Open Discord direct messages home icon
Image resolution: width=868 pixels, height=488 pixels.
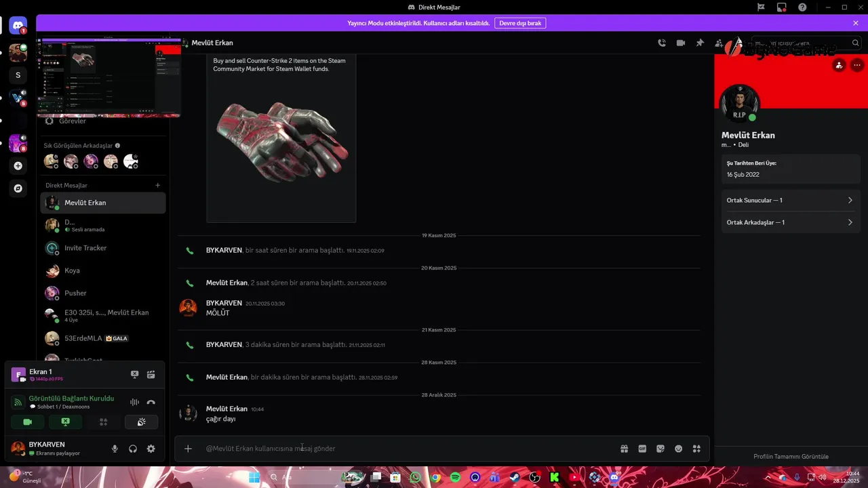tap(18, 26)
